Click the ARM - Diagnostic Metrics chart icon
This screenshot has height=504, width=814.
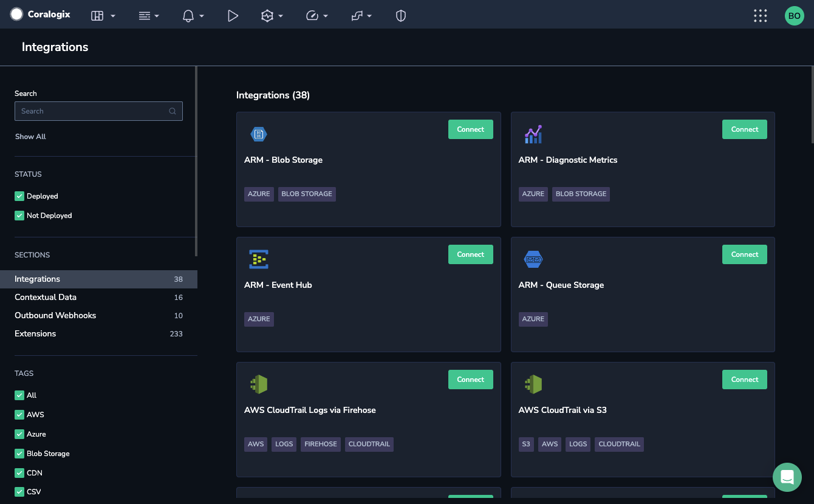[x=533, y=134]
